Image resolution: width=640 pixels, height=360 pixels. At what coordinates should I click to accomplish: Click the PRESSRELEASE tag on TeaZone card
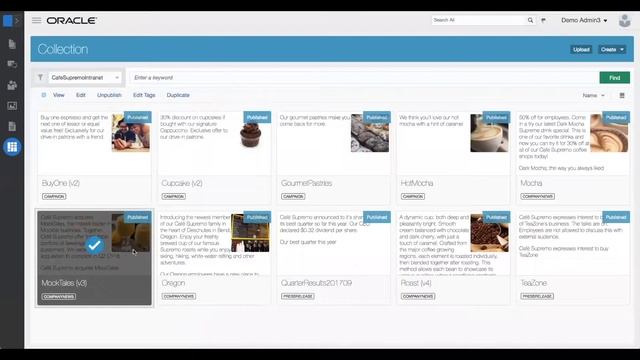click(x=537, y=296)
